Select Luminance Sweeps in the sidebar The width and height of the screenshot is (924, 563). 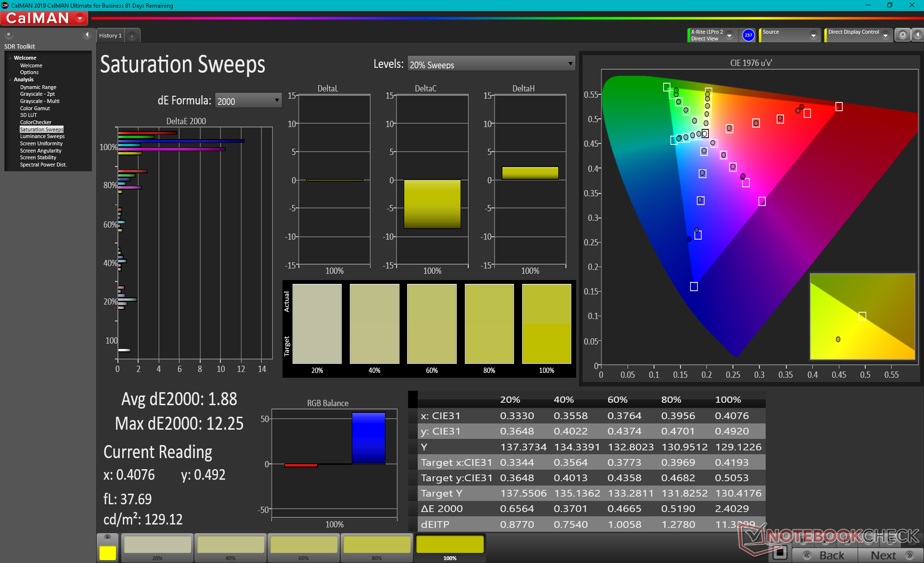pos(42,137)
